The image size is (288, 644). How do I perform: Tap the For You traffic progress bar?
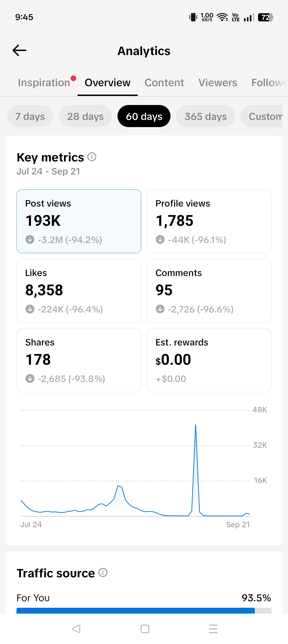click(144, 611)
